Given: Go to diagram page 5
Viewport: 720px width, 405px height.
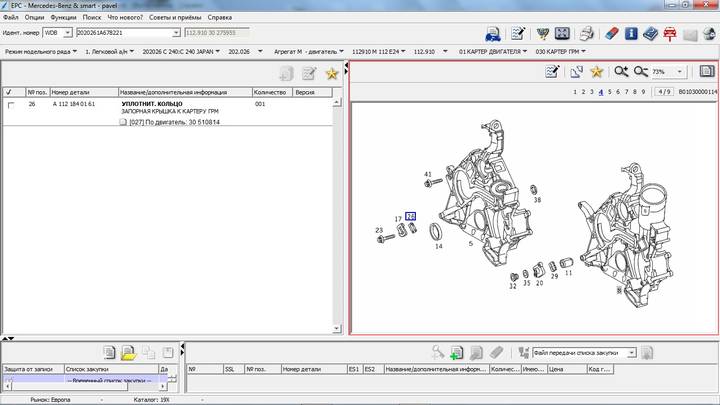Looking at the screenshot, I should (610, 92).
